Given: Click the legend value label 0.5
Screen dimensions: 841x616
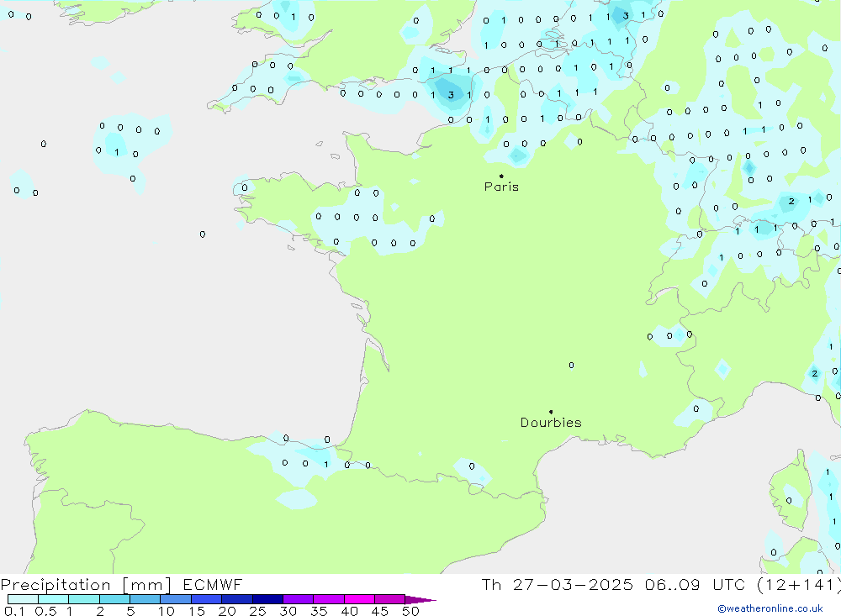Looking at the screenshot, I should coord(45,611).
